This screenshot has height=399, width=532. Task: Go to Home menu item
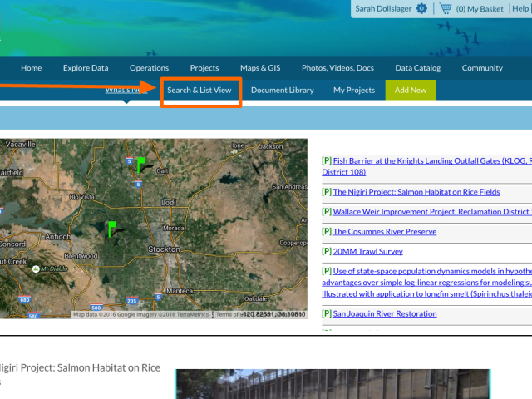32,68
